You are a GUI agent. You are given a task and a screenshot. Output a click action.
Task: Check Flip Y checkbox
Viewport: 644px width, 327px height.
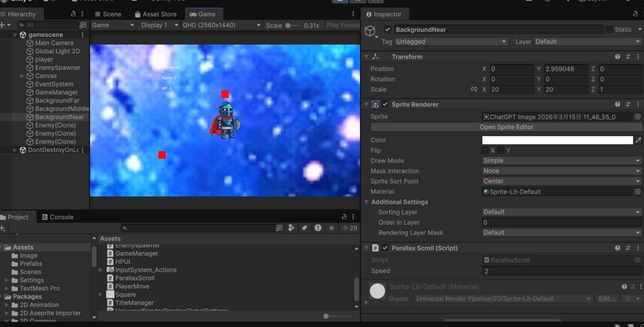click(500, 150)
